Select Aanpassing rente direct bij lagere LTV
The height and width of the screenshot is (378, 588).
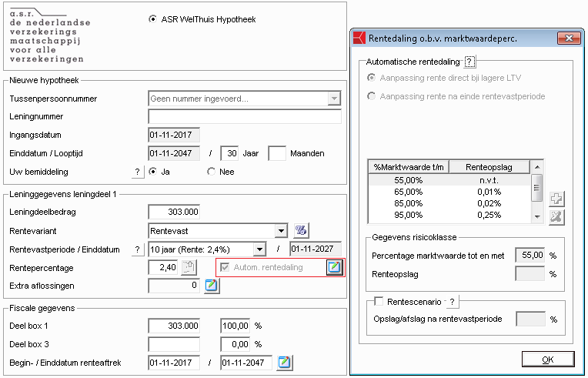(x=371, y=78)
